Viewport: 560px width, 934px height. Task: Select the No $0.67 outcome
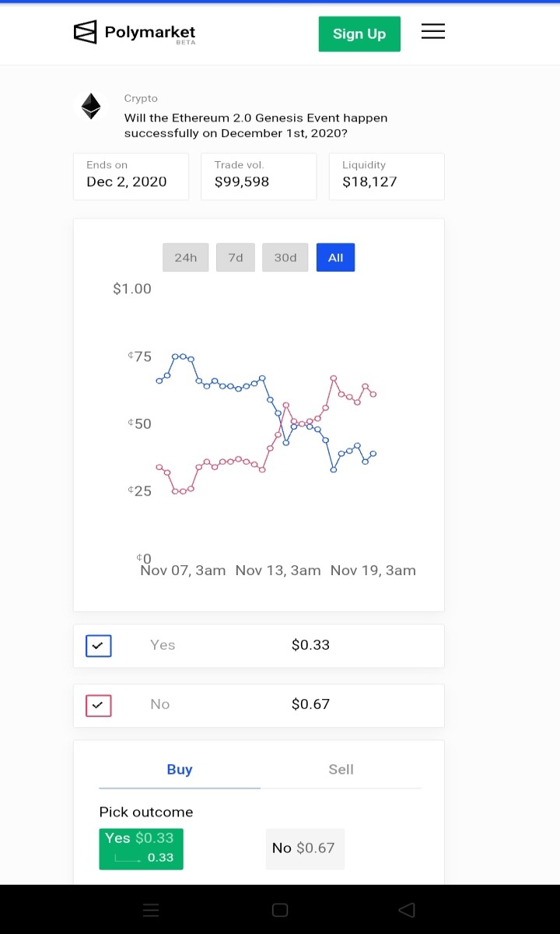tap(305, 848)
